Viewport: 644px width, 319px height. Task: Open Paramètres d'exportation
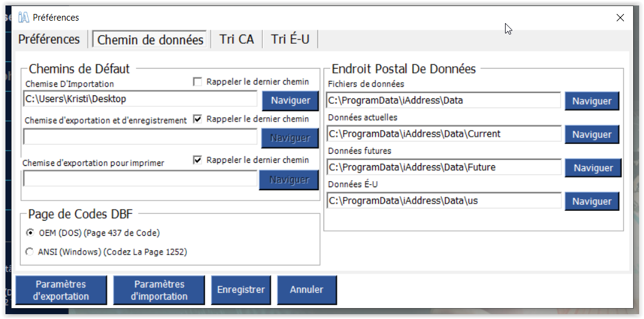61,290
